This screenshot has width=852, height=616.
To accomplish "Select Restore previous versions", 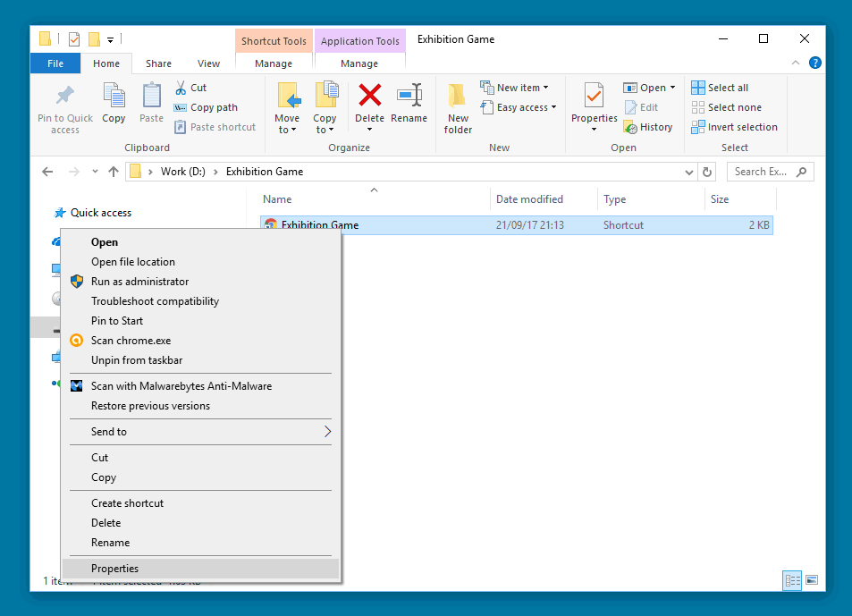I will [201, 405].
